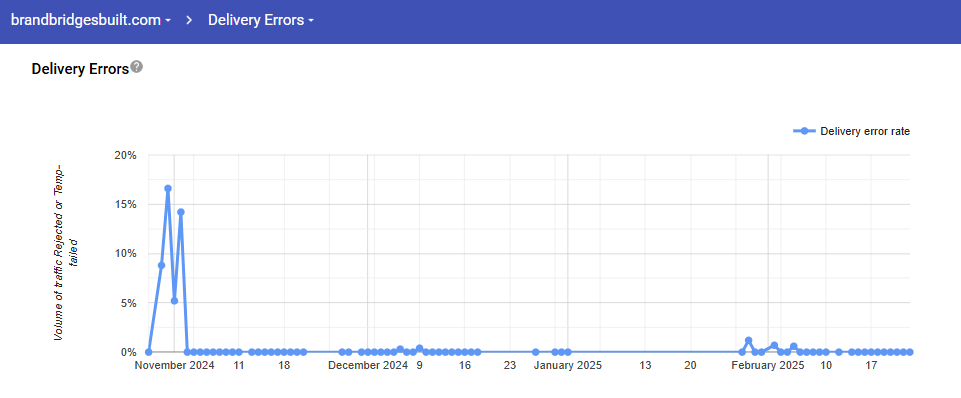
Task: Click the November 2024 axis label
Action: 175,365
